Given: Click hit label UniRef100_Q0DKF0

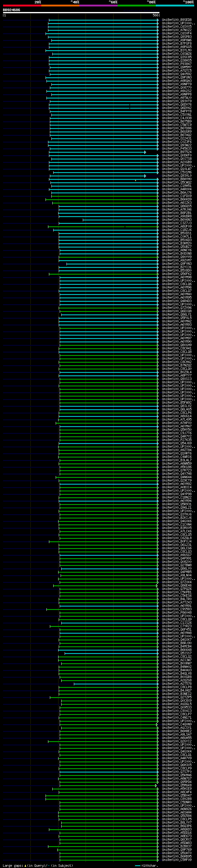Looking at the screenshot, I should pos(177,155).
